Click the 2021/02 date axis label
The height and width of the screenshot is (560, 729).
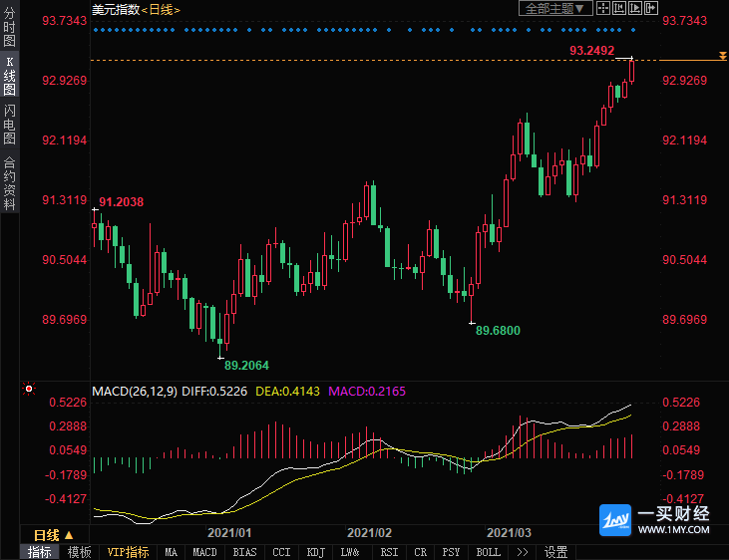pos(369,532)
